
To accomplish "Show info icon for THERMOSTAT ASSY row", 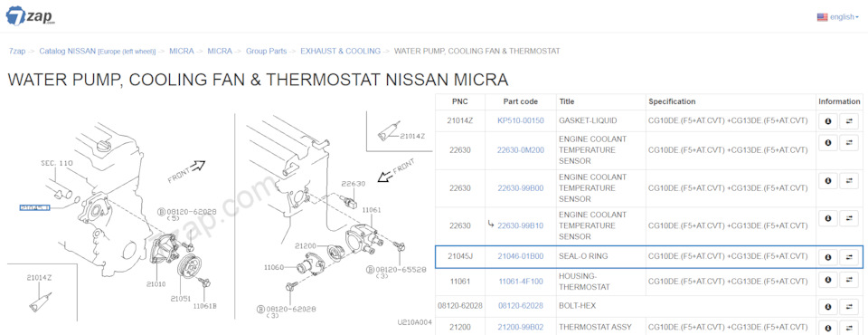I will click(827, 328).
